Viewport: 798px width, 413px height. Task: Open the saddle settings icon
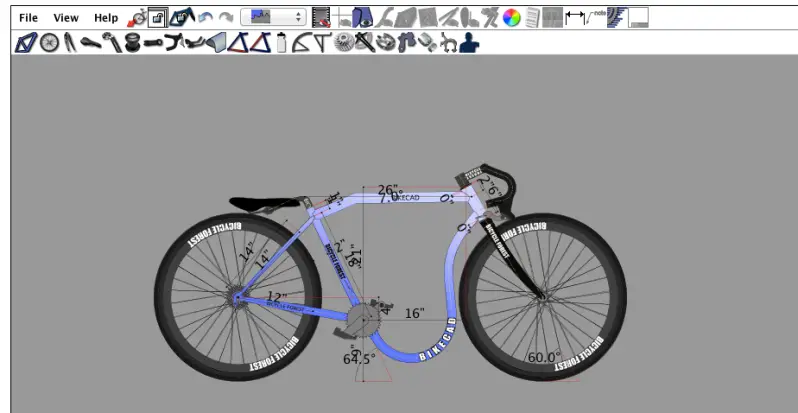(x=90, y=43)
